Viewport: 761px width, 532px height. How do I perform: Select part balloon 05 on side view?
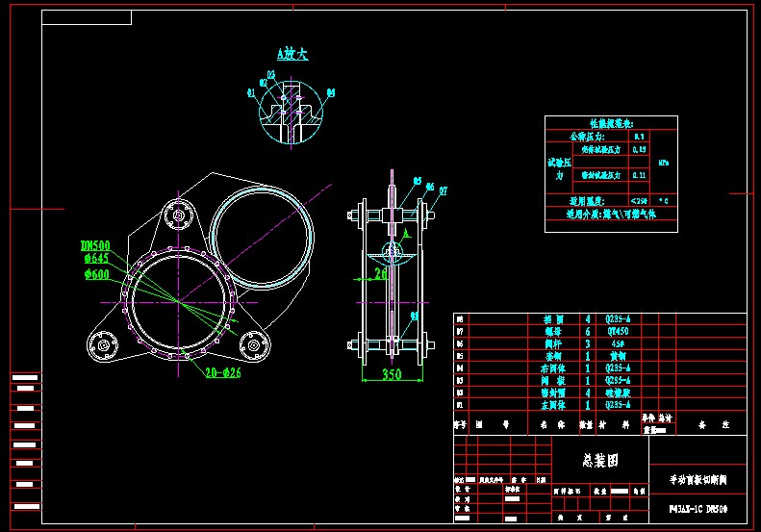coord(418,180)
